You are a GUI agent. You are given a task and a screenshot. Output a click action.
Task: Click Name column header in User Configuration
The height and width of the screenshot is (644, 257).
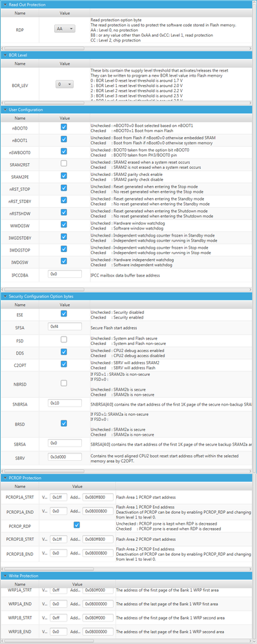click(20, 118)
